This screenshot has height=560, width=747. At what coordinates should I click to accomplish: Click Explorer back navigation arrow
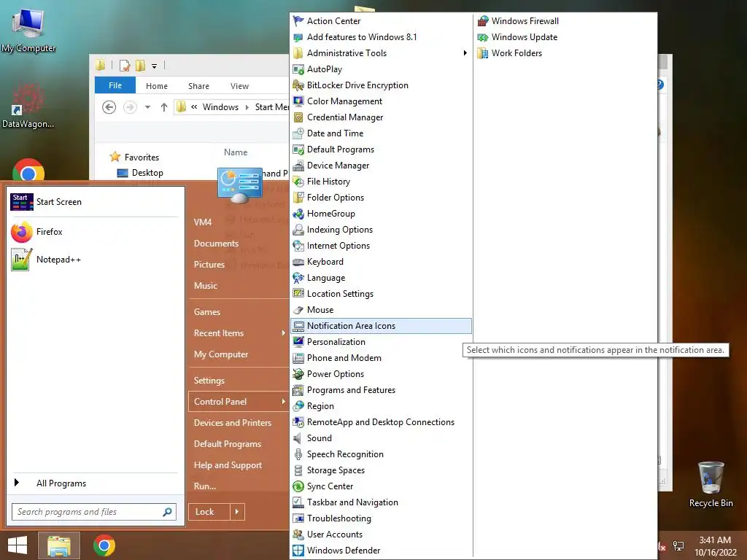[109, 107]
